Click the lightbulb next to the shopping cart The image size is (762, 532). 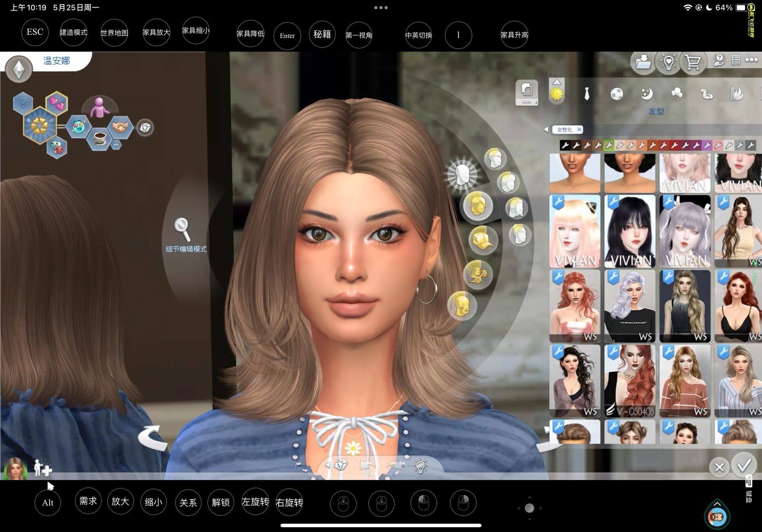tap(669, 62)
